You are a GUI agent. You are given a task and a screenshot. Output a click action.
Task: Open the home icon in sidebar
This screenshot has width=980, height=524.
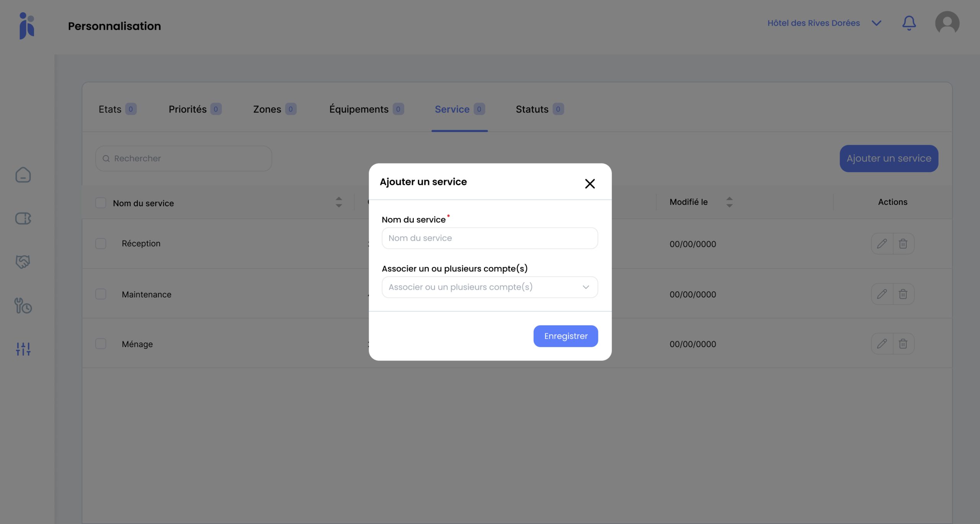pyautogui.click(x=23, y=175)
